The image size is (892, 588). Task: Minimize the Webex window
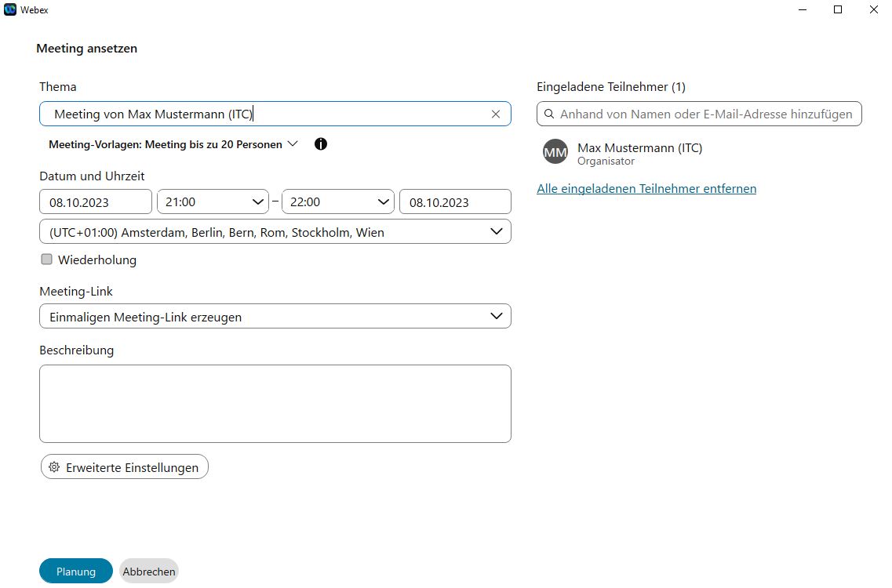[x=803, y=9]
